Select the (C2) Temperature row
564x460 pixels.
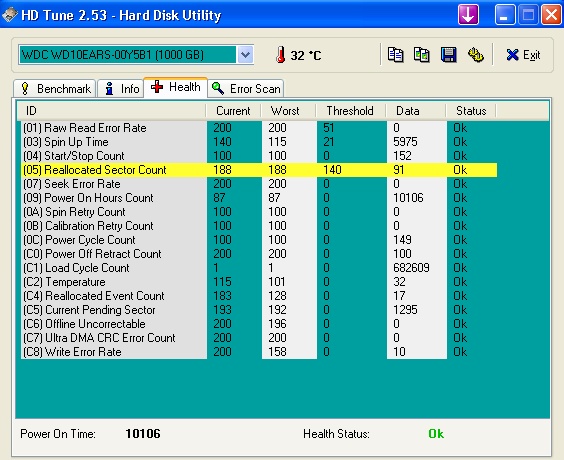coord(259,282)
